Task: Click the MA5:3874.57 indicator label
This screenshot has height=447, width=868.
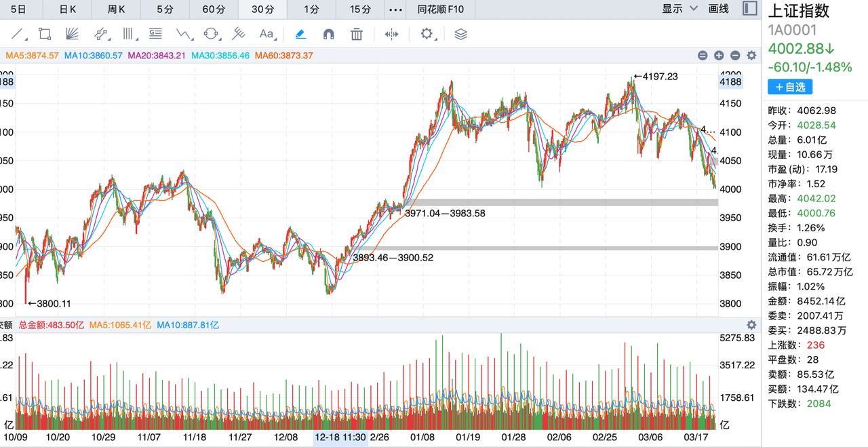Action: click(31, 56)
